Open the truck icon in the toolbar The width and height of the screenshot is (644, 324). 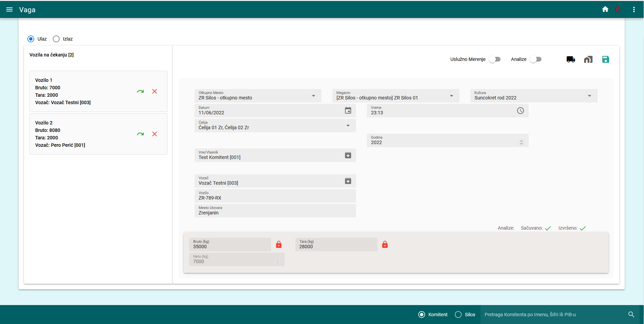571,59
